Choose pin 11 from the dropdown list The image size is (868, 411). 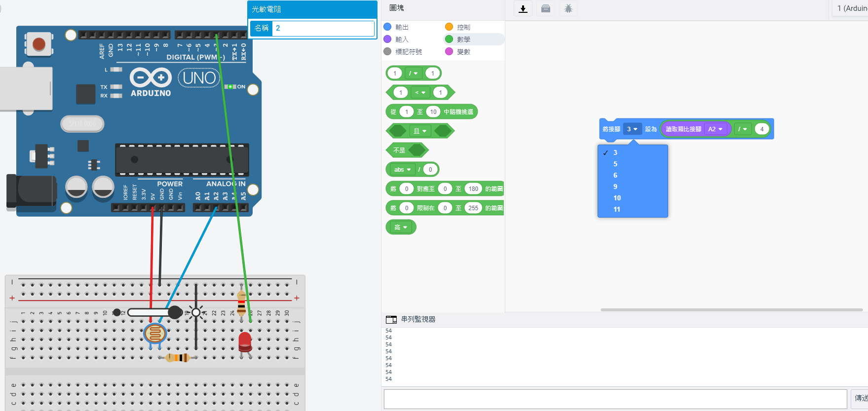pos(617,209)
